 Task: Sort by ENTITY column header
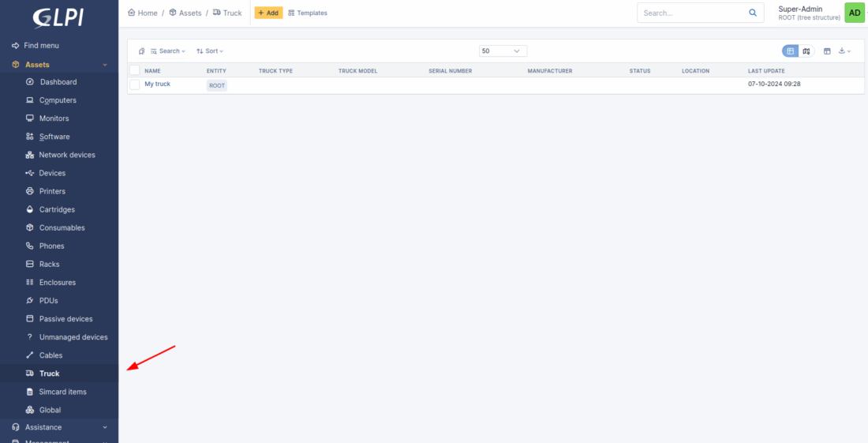coord(216,71)
